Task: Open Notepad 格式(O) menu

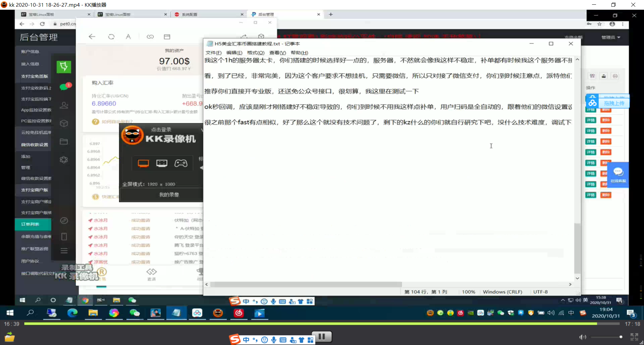Action: pyautogui.click(x=256, y=53)
